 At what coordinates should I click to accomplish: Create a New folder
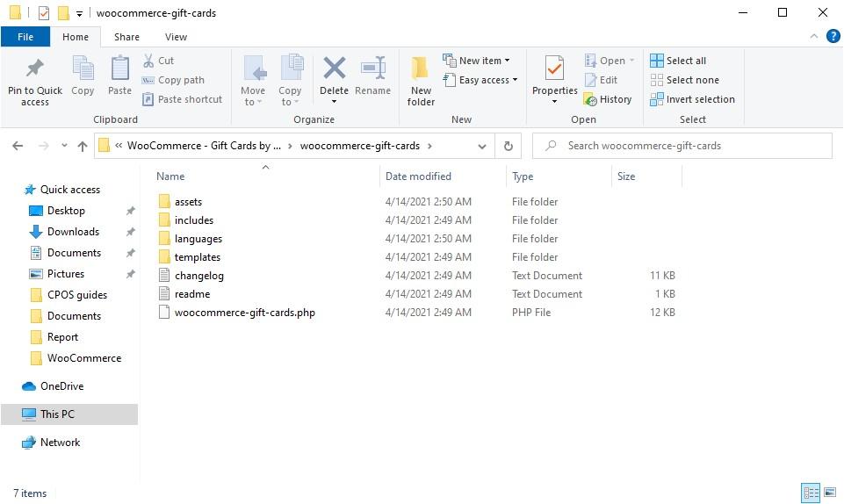tap(421, 81)
